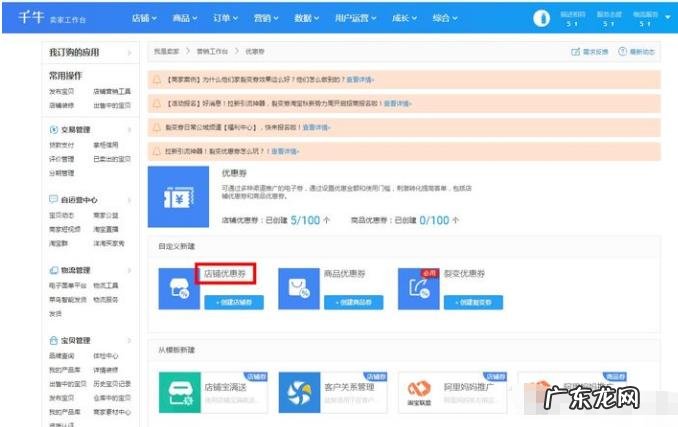Image resolution: width=678 pixels, height=427 pixels.
Task: Click the large 优惠券 ticket icon
Action: (x=178, y=197)
